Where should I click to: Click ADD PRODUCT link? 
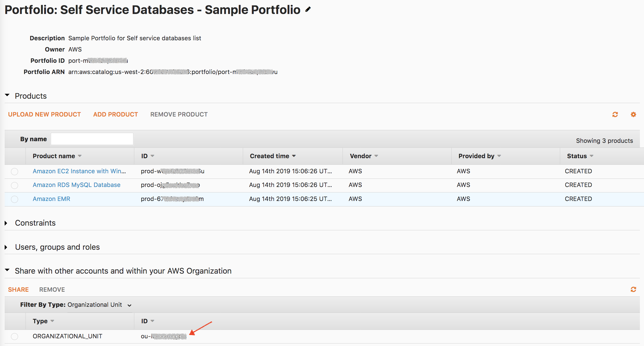tap(115, 114)
